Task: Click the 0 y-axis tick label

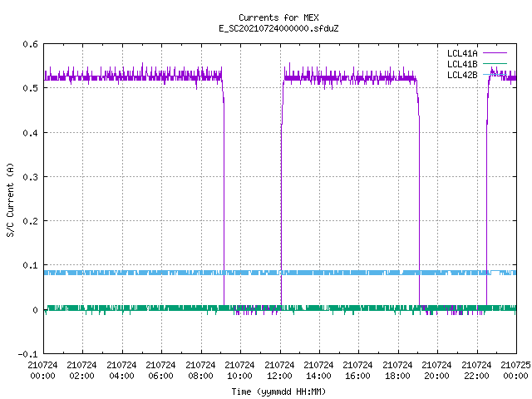Action: (x=35, y=310)
